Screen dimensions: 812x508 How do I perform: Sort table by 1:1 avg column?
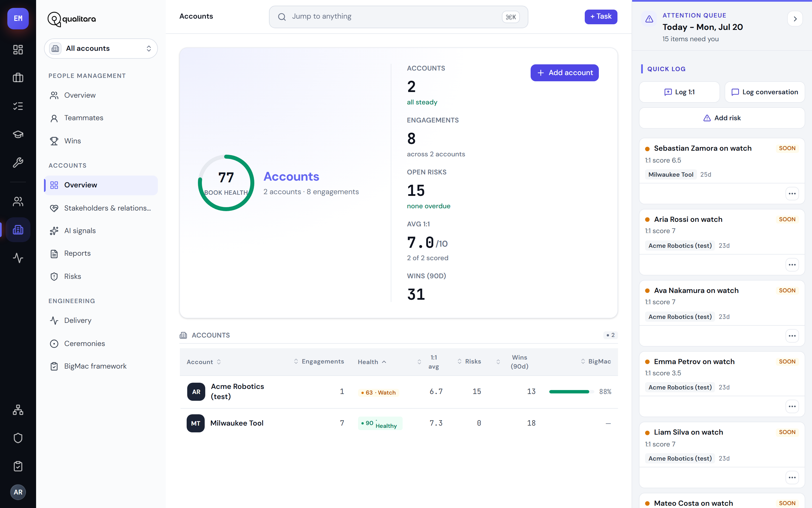[x=429, y=362]
